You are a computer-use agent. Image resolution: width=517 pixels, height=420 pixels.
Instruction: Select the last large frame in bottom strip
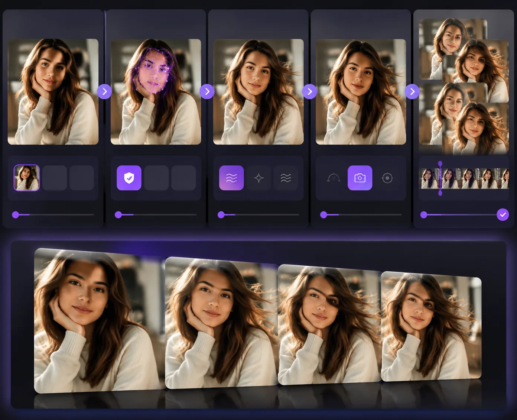[432, 326]
